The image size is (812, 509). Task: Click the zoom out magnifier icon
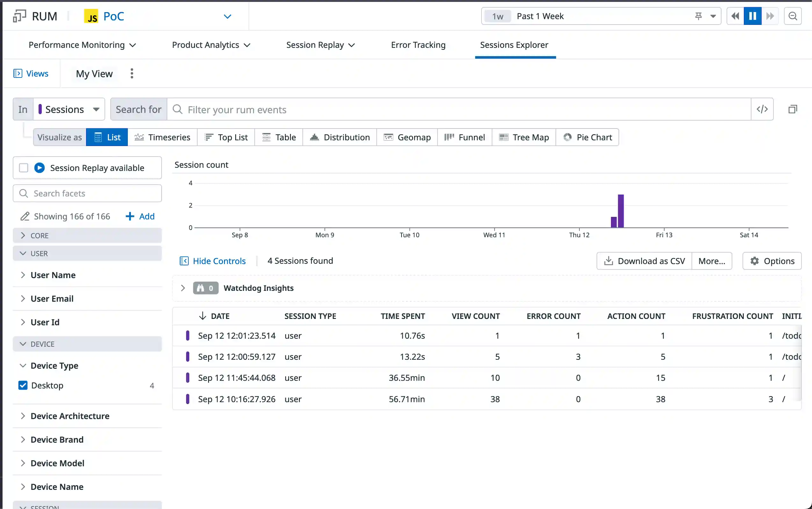[x=793, y=16]
